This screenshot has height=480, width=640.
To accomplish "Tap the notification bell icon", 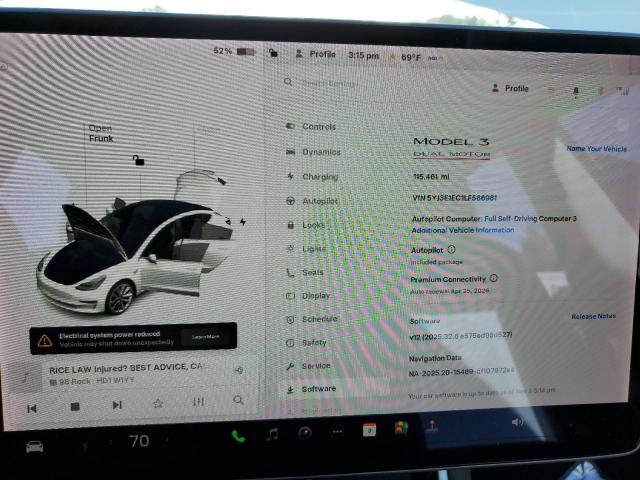I will (x=576, y=91).
